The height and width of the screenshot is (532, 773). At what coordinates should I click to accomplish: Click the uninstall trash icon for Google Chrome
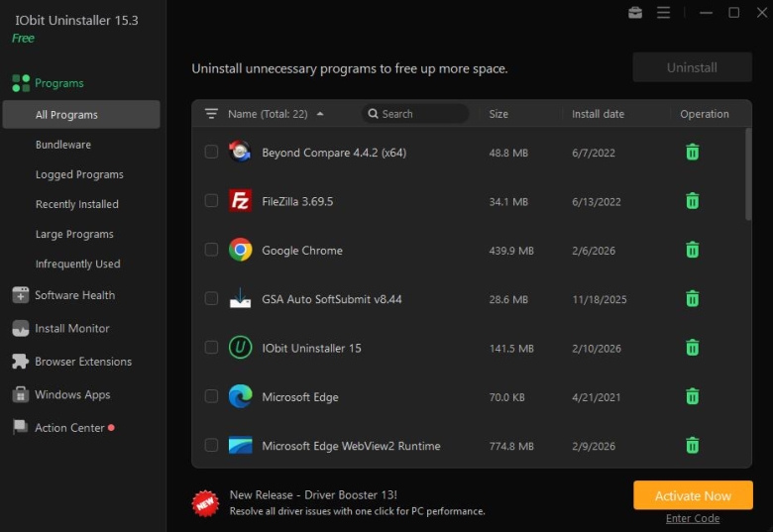click(693, 250)
